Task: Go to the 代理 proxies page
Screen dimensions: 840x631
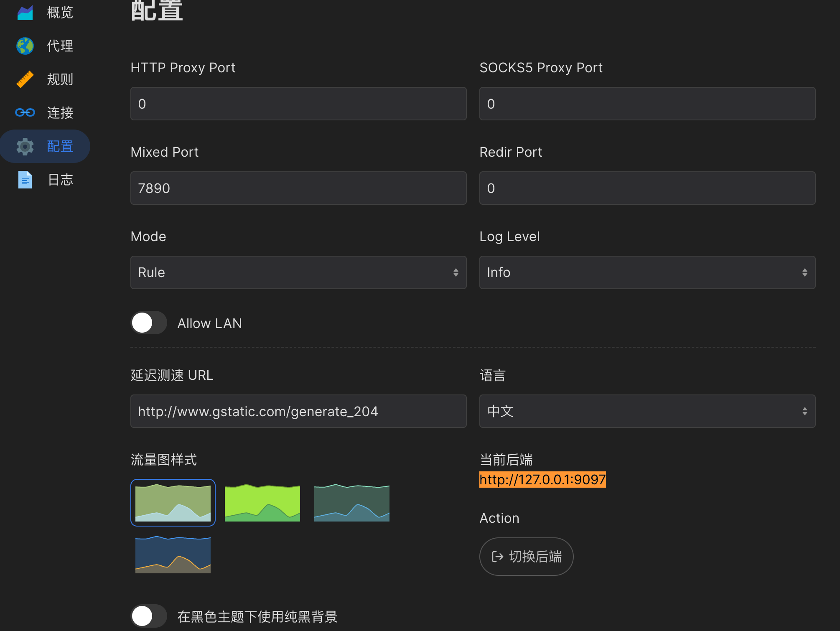Action: [60, 46]
